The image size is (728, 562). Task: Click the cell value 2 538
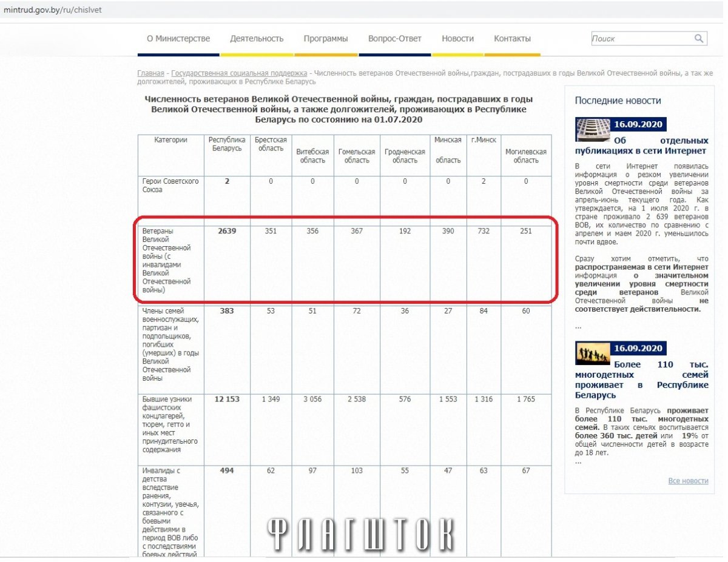[357, 399]
